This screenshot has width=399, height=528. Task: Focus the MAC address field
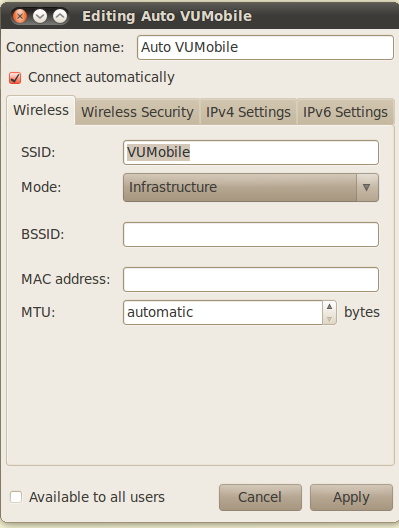(251, 279)
